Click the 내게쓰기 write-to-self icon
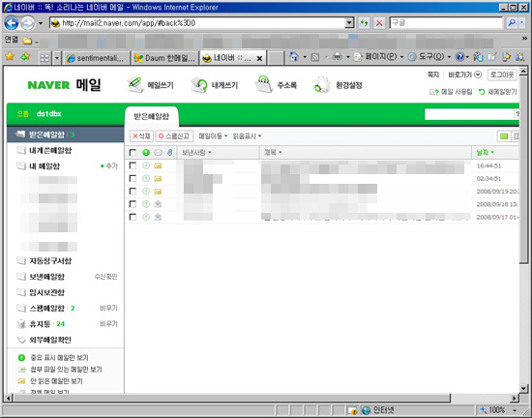 [x=199, y=85]
